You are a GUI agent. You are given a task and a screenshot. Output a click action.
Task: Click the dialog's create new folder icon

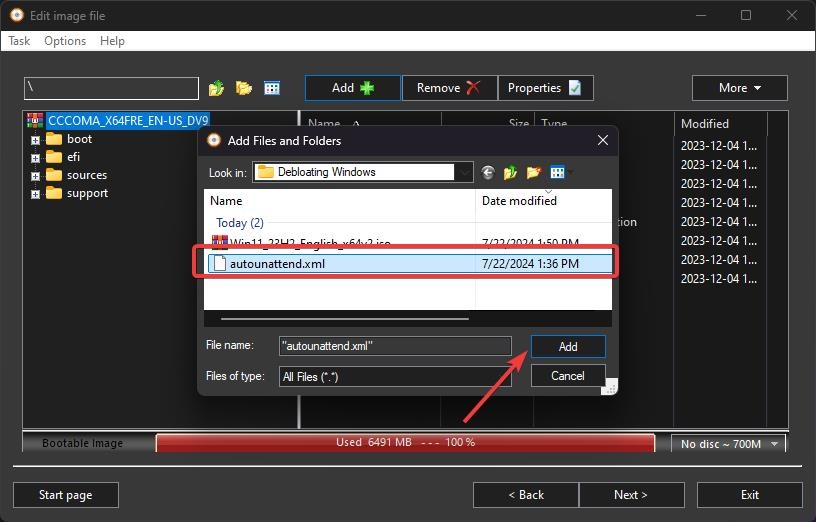pyautogui.click(x=533, y=172)
